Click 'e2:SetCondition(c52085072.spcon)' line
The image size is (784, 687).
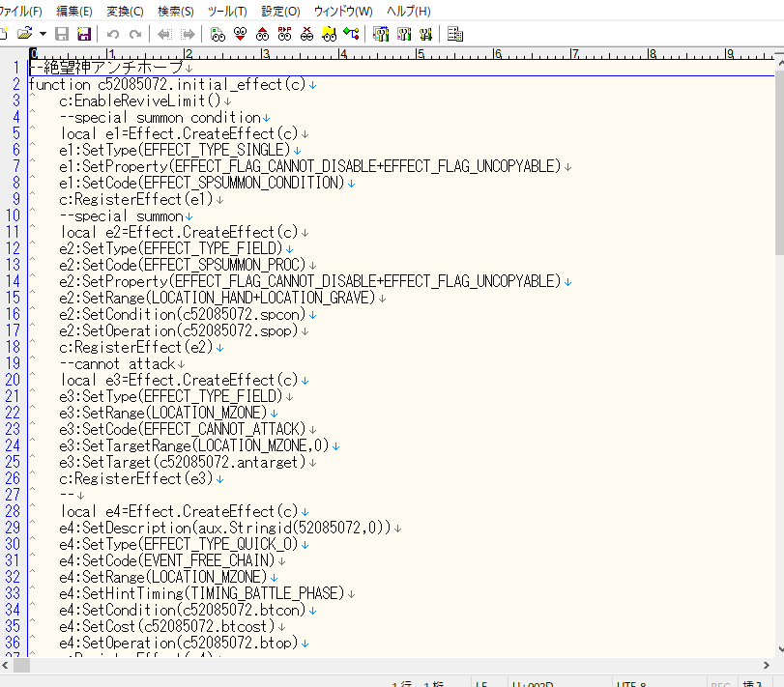tap(183, 314)
